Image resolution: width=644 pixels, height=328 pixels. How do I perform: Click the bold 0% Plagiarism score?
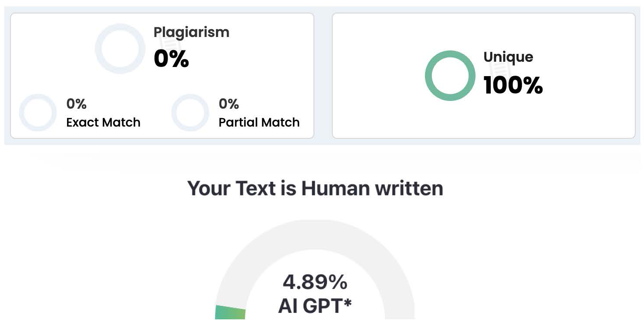coord(171,59)
